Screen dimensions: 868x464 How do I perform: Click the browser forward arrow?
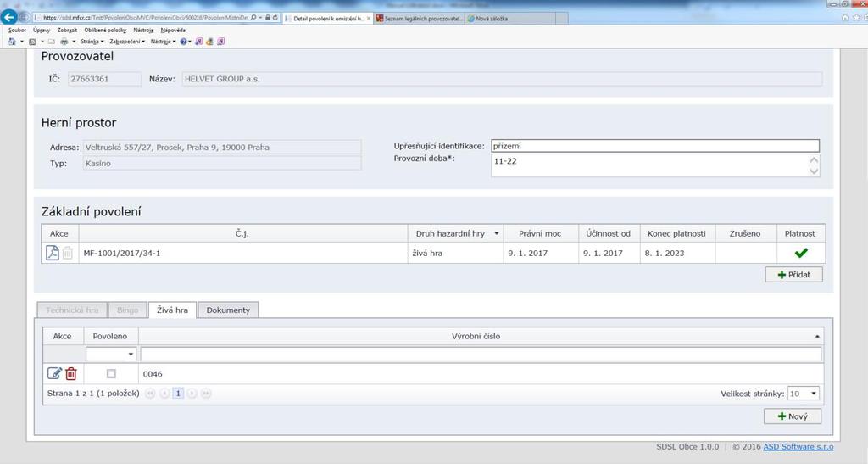click(25, 18)
